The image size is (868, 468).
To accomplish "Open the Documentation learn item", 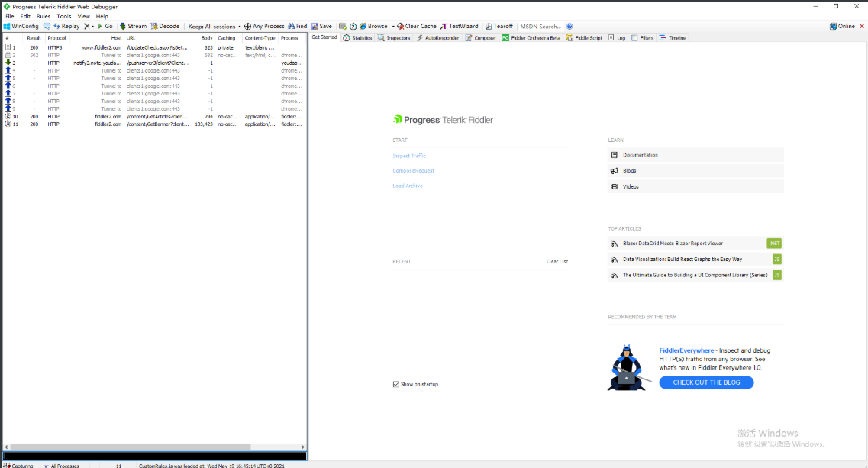I will tap(695, 155).
